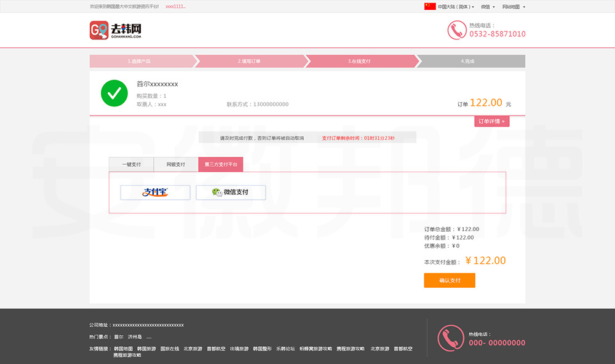The width and height of the screenshot is (615, 364).
Task: Expand the 网站地图 site map dropdown
Action: (513, 7)
